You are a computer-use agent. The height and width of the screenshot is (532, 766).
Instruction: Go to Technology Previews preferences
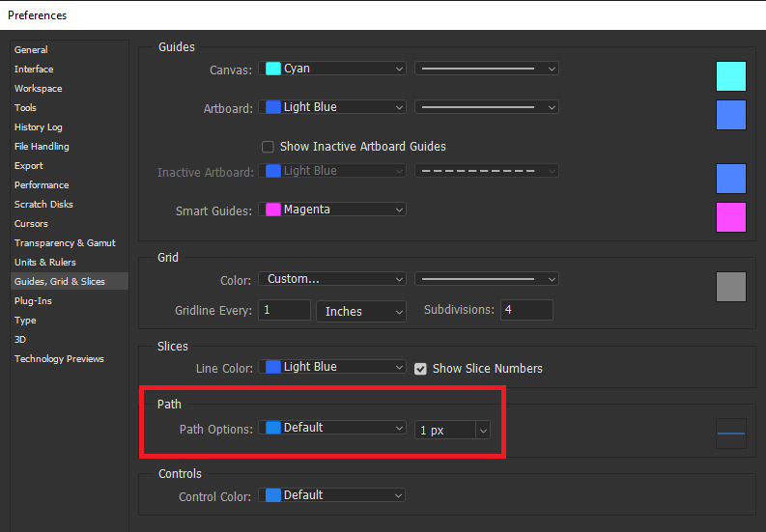click(59, 359)
